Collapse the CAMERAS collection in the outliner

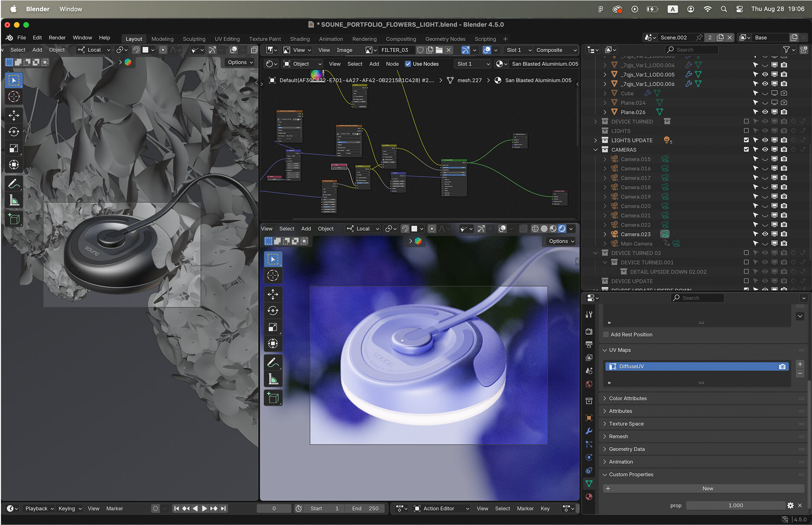tap(596, 149)
